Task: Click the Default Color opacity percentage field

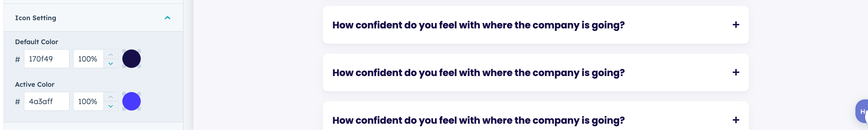Action: point(88,59)
